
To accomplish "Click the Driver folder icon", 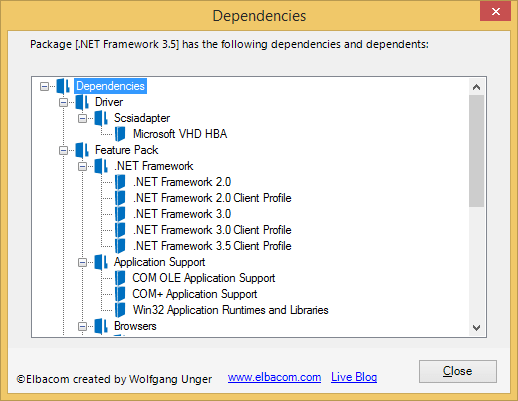I will coord(82,102).
